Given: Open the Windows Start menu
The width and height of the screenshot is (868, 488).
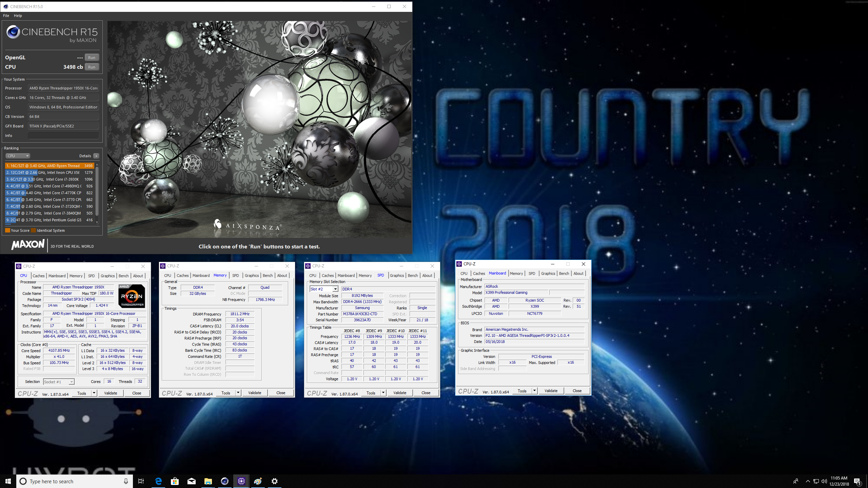Looking at the screenshot, I should (x=8, y=481).
